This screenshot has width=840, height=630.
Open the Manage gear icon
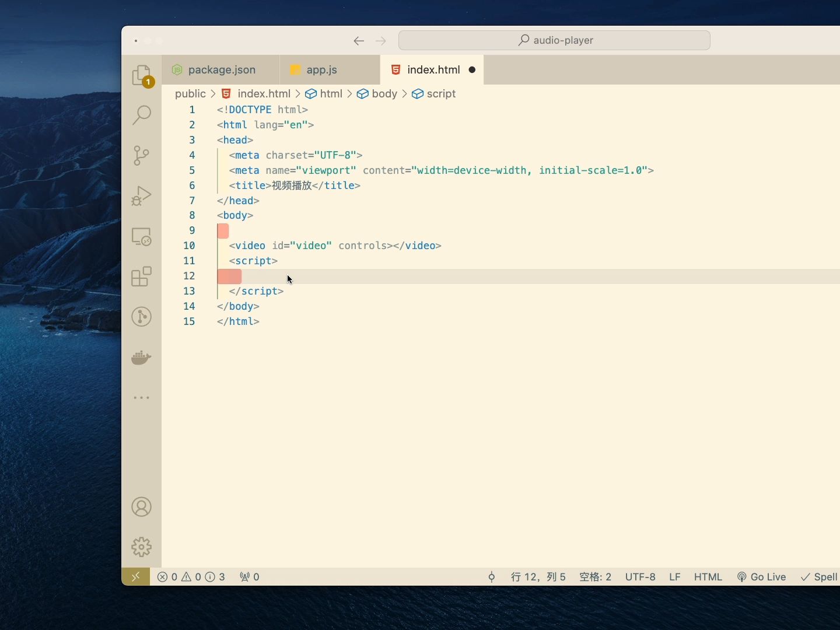click(x=142, y=547)
